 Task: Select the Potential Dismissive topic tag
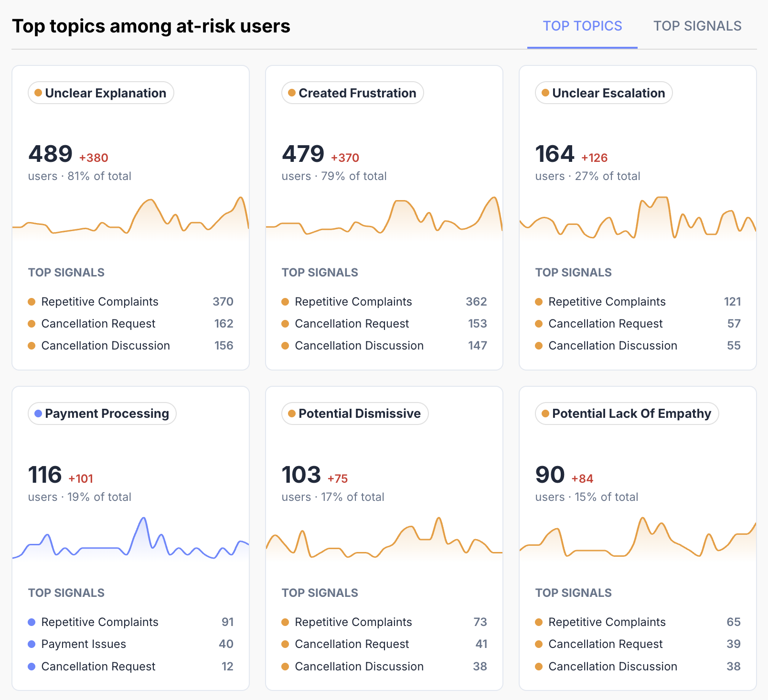pyautogui.click(x=355, y=414)
